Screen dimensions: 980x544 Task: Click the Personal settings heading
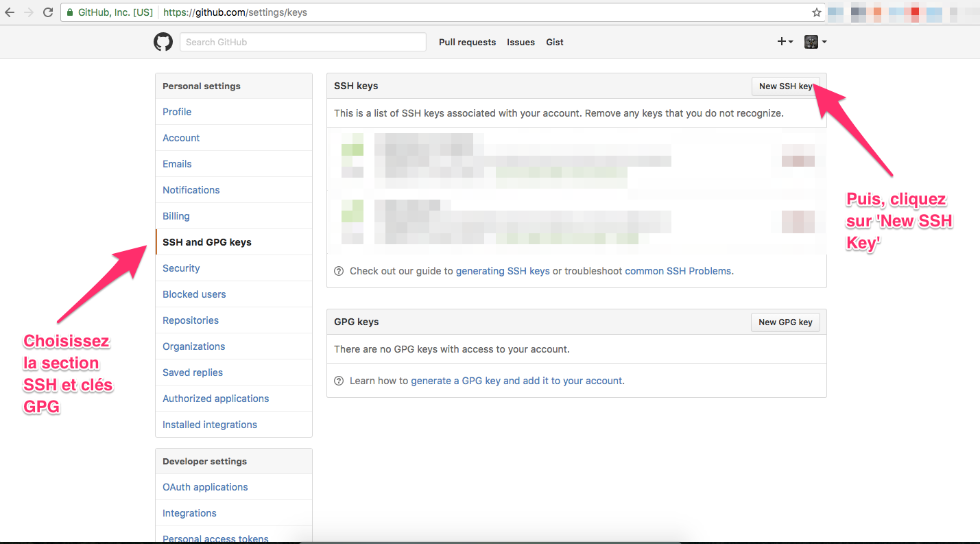[202, 86]
